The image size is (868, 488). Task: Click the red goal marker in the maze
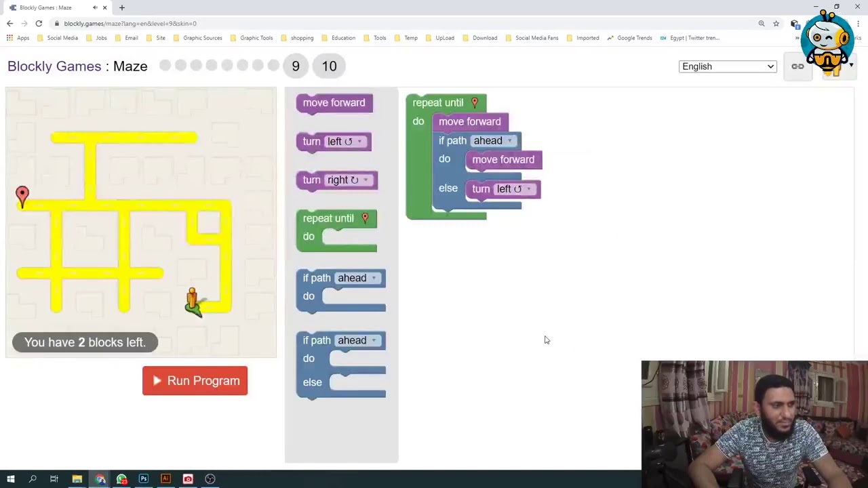22,197
